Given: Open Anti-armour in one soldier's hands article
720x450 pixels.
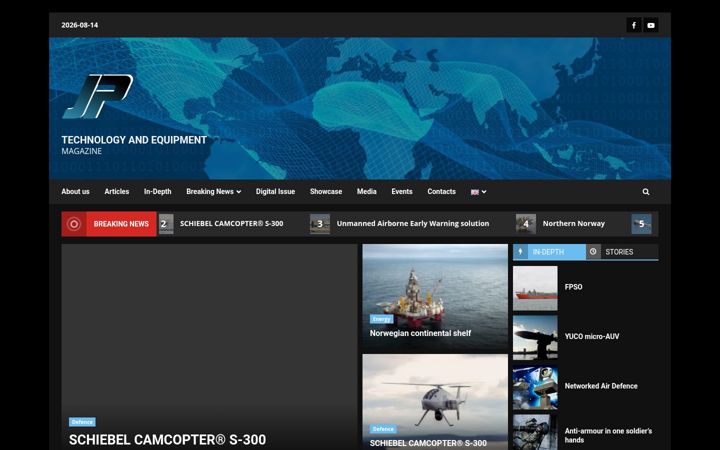Looking at the screenshot, I should pos(608,435).
